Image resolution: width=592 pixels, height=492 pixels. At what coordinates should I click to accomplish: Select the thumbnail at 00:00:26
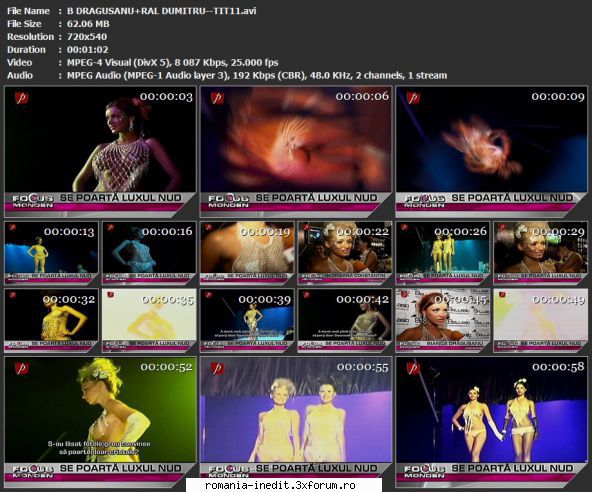pos(442,253)
